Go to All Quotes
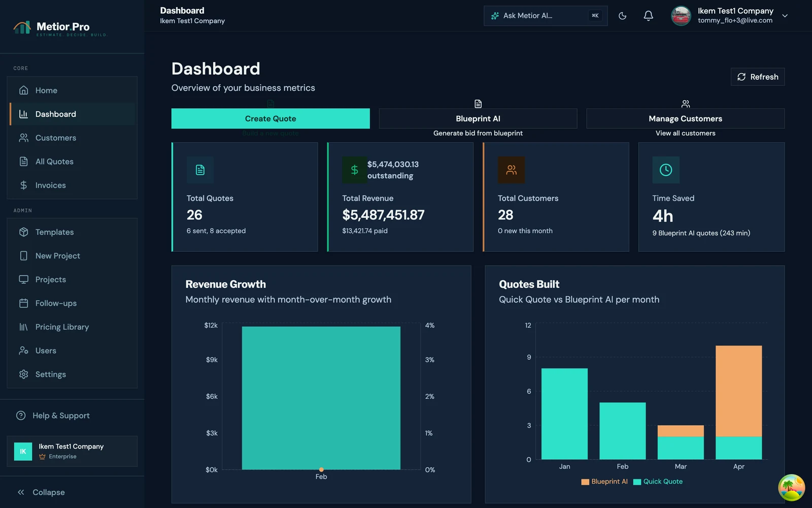 [x=72, y=162]
